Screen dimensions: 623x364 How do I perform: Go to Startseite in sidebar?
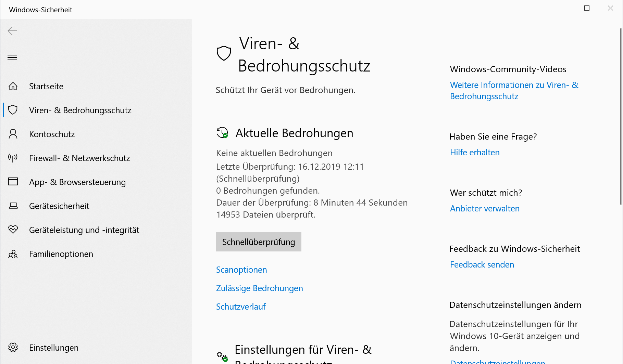point(46,86)
